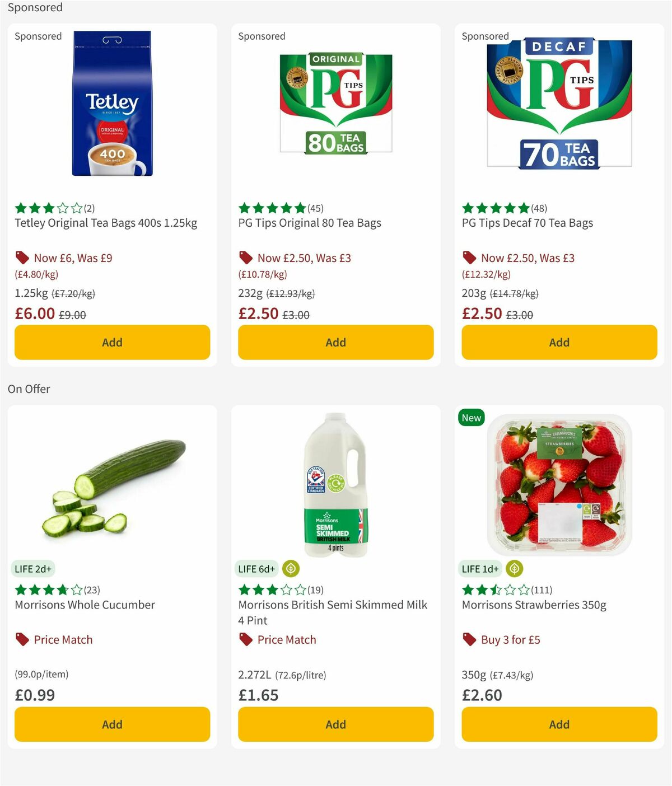Add PG Tips Decaf 70 Tea Bags to basket
Viewport: 672px width, 786px height.
[559, 342]
